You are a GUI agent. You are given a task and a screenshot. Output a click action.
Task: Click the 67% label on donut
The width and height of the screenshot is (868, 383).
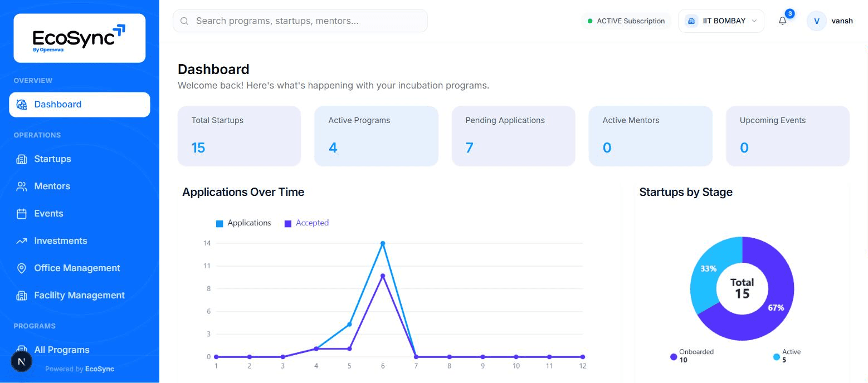pos(776,307)
